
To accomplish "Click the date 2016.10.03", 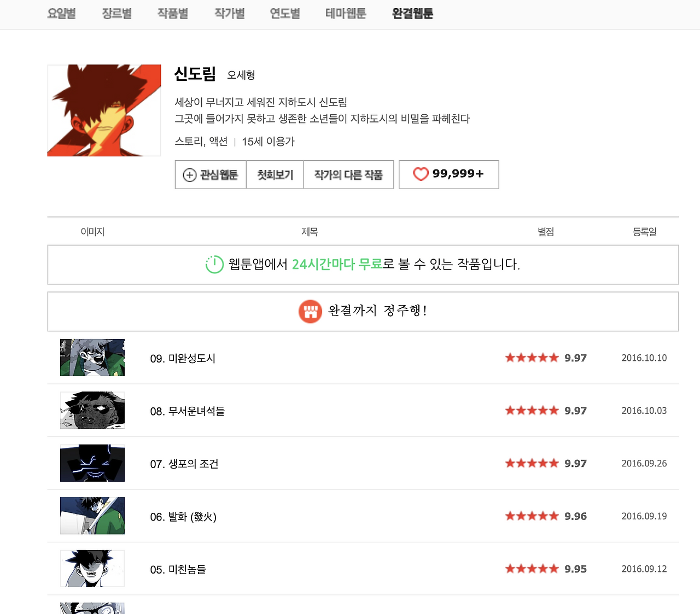I will click(644, 411).
